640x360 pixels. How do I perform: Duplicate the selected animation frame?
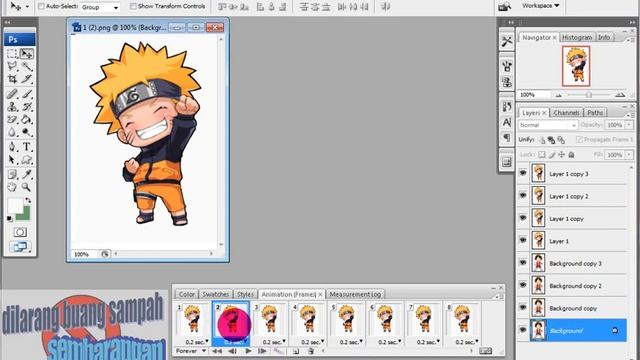296,351
